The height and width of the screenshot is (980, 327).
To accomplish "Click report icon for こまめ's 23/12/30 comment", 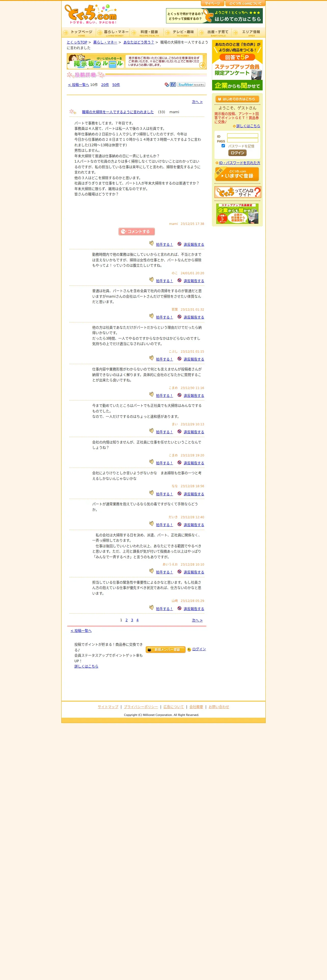I will 179,395.
